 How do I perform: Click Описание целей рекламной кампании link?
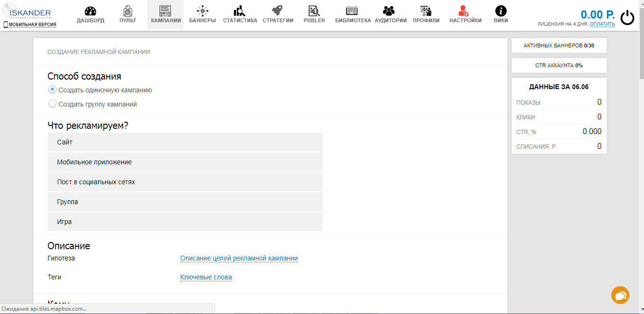pyautogui.click(x=239, y=259)
